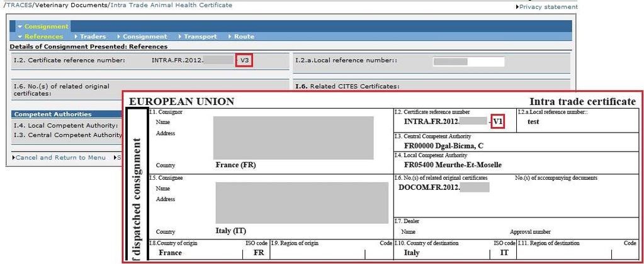This screenshot has height=264, width=644.
Task: Click Cancel and Return to Menu
Action: pos(60,158)
